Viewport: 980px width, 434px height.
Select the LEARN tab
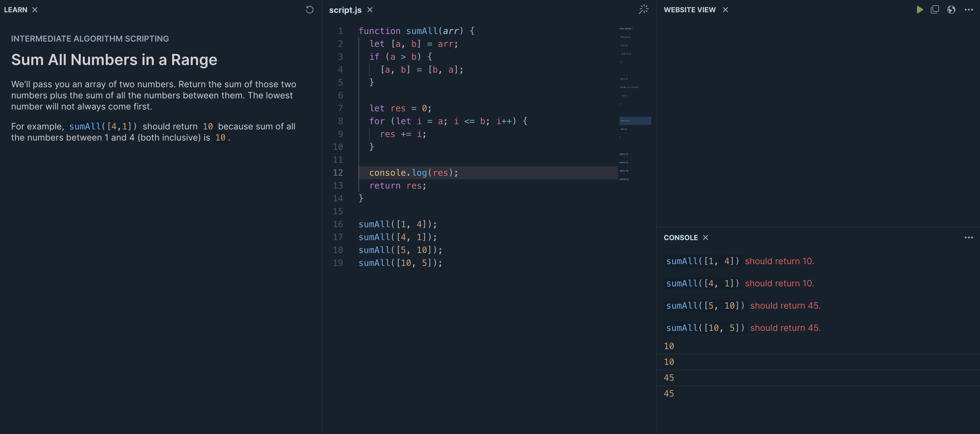pyautogui.click(x=16, y=9)
